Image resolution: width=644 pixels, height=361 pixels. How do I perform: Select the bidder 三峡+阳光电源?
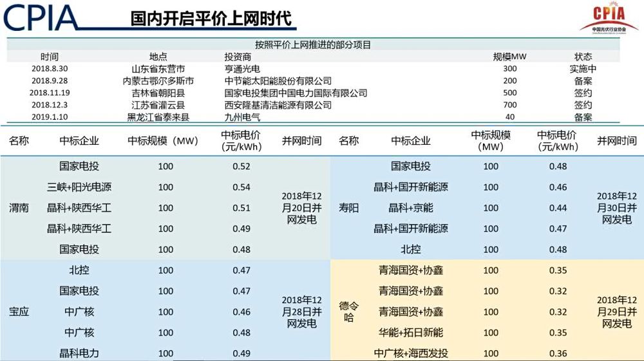(79, 187)
